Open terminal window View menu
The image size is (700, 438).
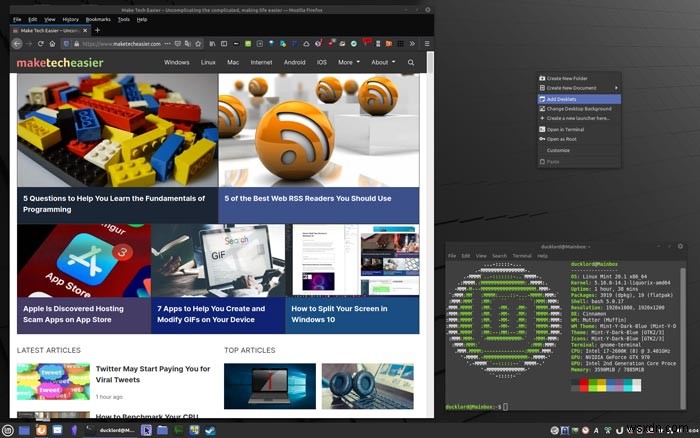(x=481, y=256)
